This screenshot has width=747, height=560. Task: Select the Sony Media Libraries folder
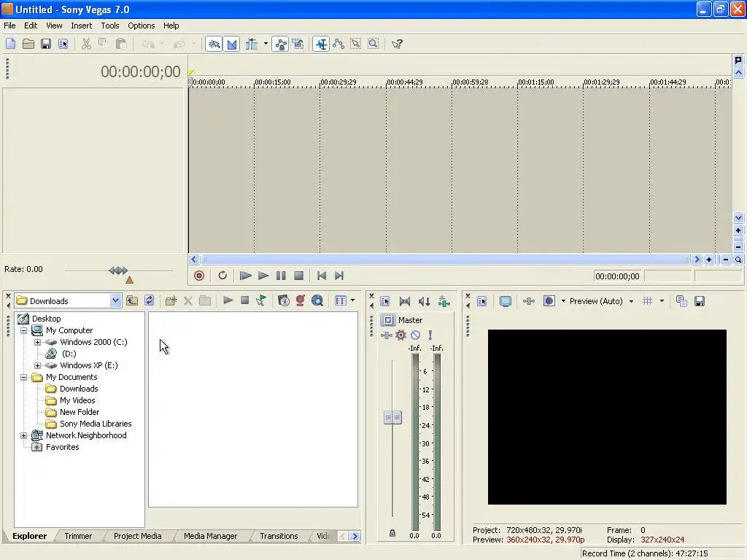(x=96, y=424)
